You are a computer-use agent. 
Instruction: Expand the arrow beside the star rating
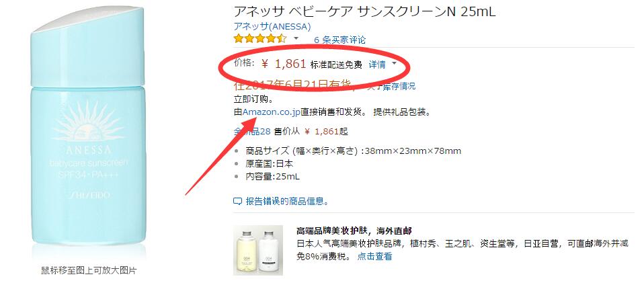tap(296, 38)
